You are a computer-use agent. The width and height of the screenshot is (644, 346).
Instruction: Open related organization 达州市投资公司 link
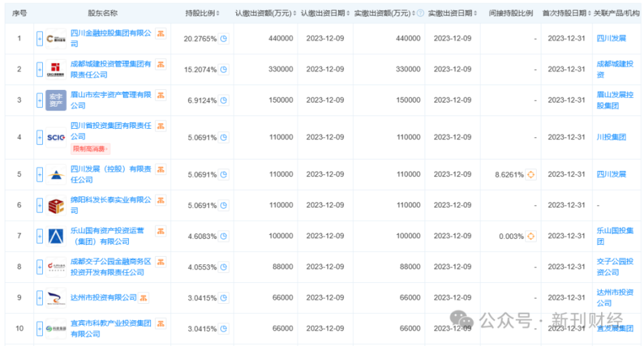[x=615, y=298]
